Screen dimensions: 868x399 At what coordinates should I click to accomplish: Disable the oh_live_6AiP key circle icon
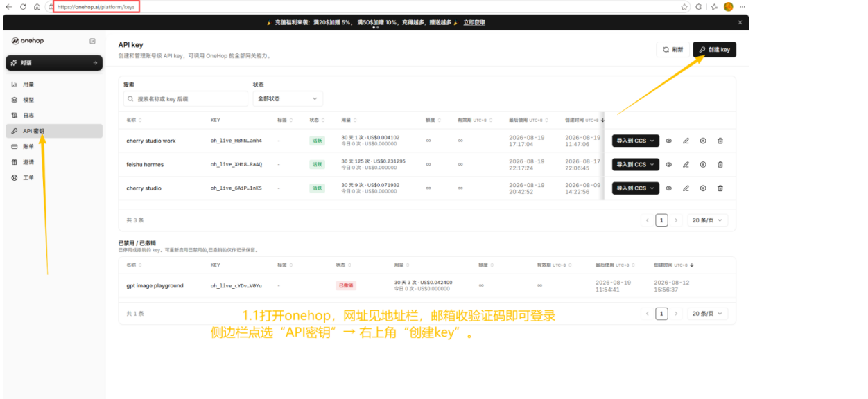(703, 188)
